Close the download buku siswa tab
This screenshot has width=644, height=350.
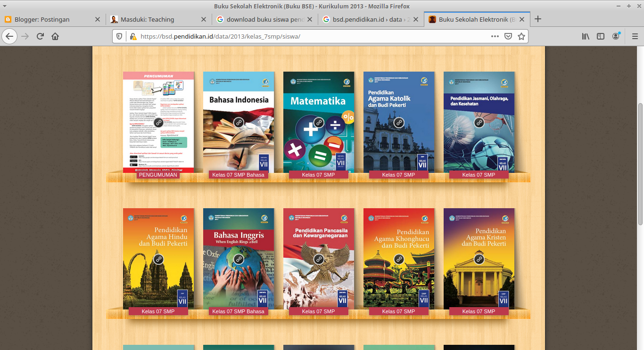310,19
